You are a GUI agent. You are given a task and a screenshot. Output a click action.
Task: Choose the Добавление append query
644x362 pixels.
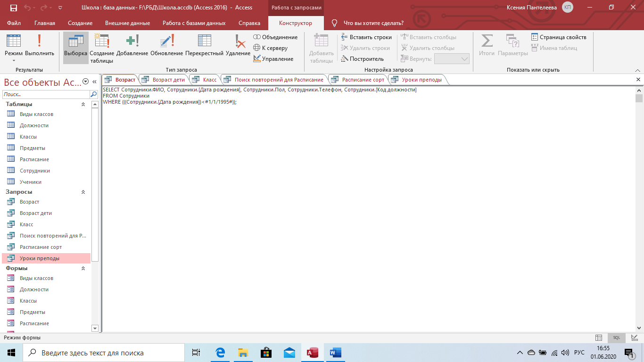click(132, 46)
